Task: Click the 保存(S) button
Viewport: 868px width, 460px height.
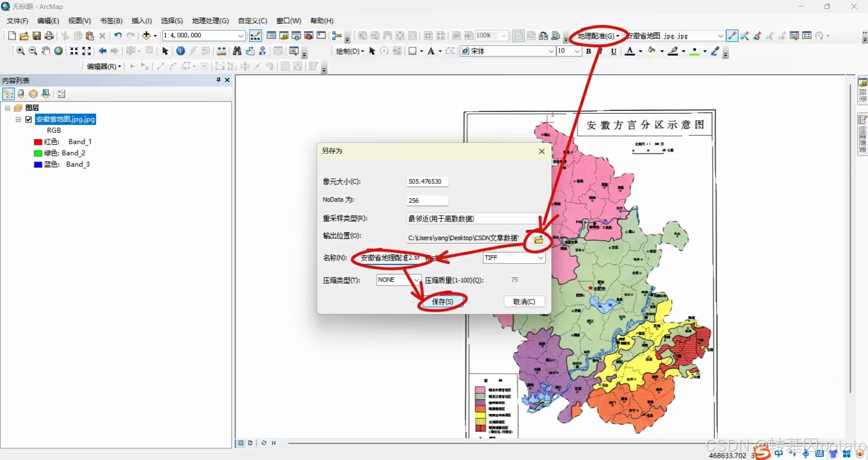Action: point(442,301)
